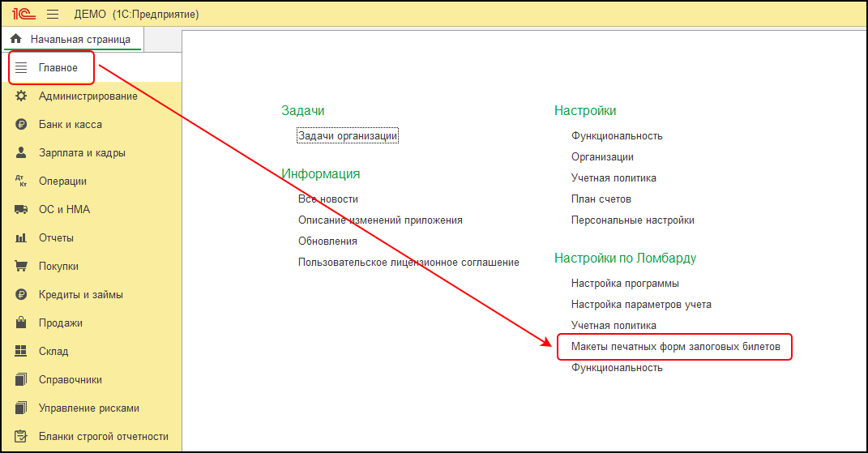Open the Обновления link
Image resolution: width=868 pixels, height=453 pixels.
327,241
